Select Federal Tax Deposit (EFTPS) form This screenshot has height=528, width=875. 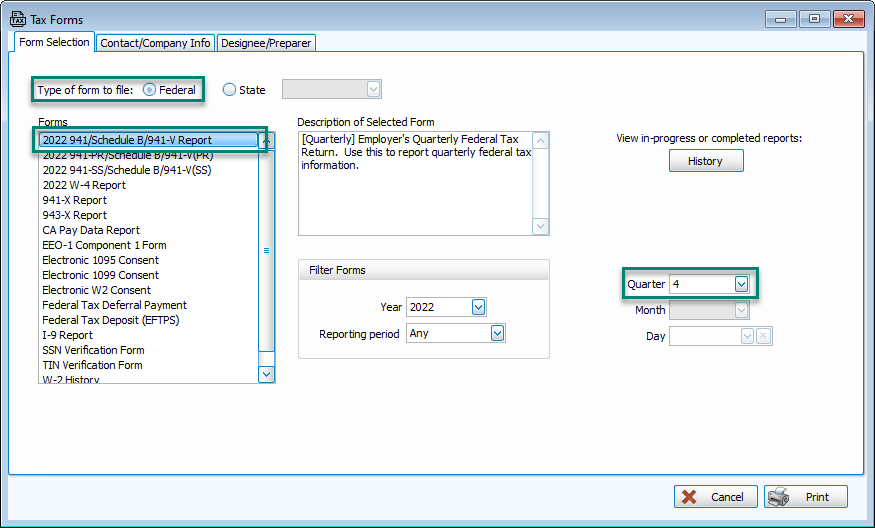(x=110, y=320)
